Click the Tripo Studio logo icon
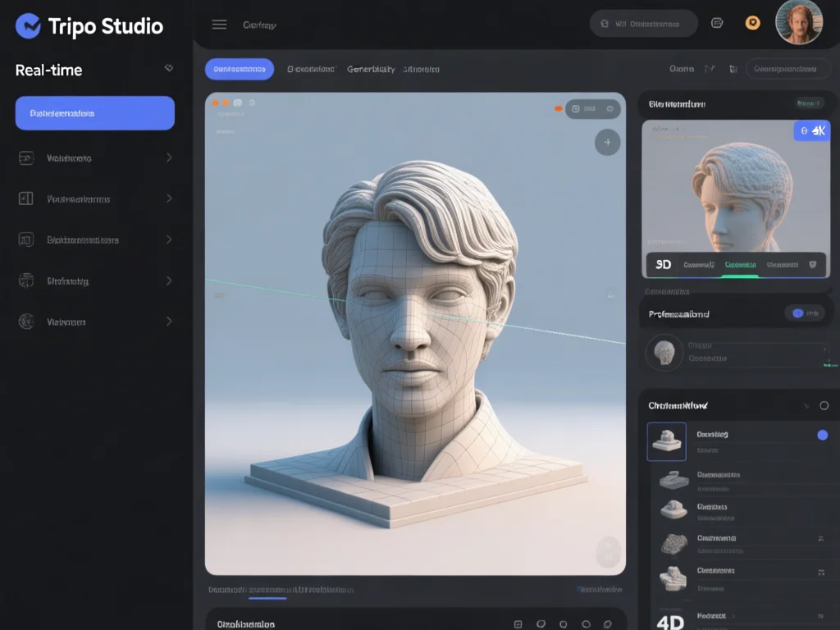 tap(28, 26)
